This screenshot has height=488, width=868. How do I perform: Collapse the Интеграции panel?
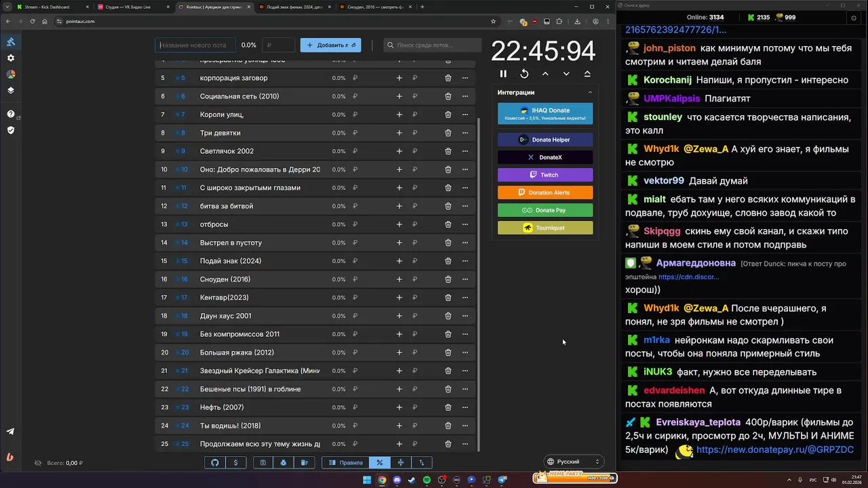tap(590, 92)
